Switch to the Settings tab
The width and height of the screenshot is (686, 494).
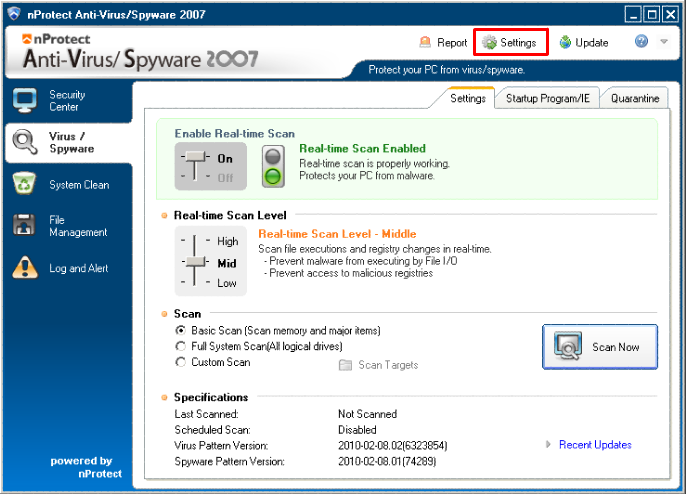(468, 98)
